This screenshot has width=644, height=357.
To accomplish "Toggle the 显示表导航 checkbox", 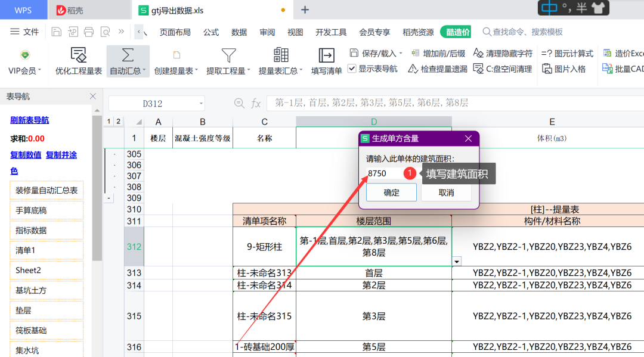I will 352,69.
